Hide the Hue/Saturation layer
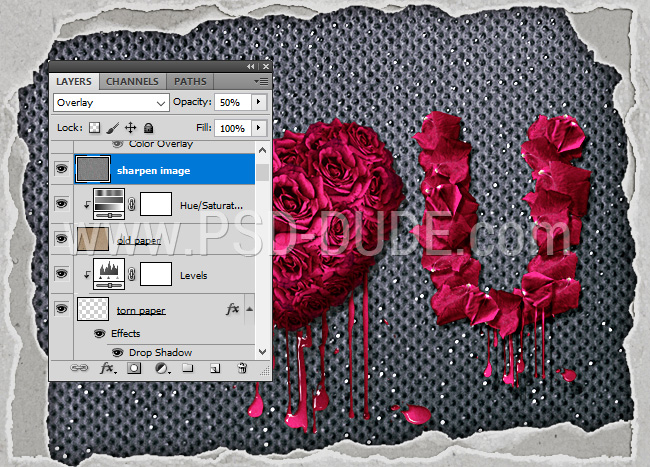This screenshot has width=650, height=467. 62,204
